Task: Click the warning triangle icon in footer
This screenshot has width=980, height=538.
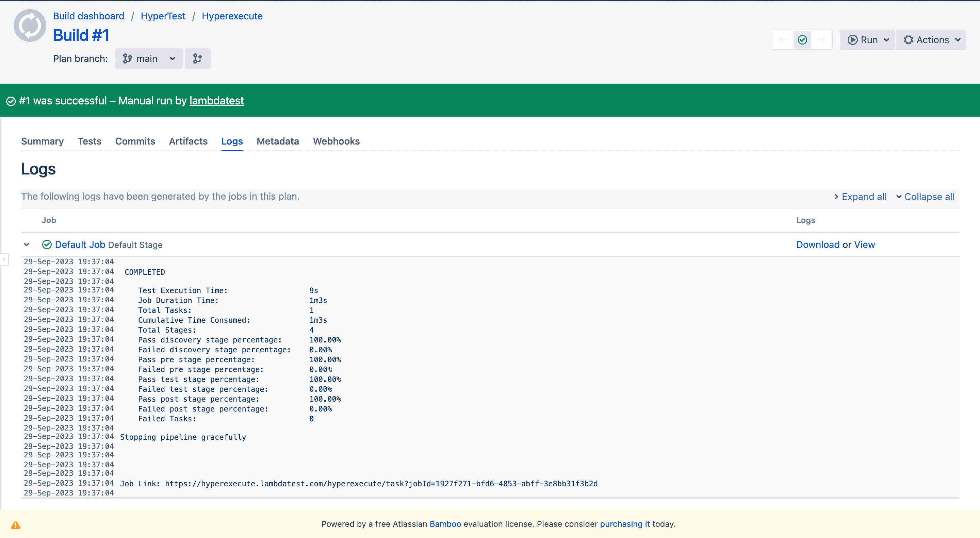Action: (16, 525)
